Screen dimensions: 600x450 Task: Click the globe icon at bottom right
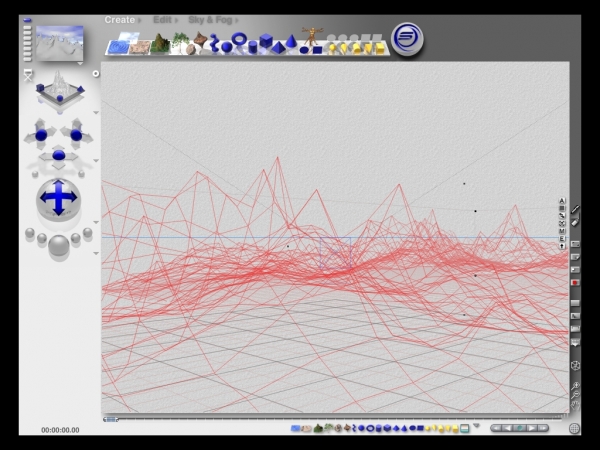click(574, 429)
